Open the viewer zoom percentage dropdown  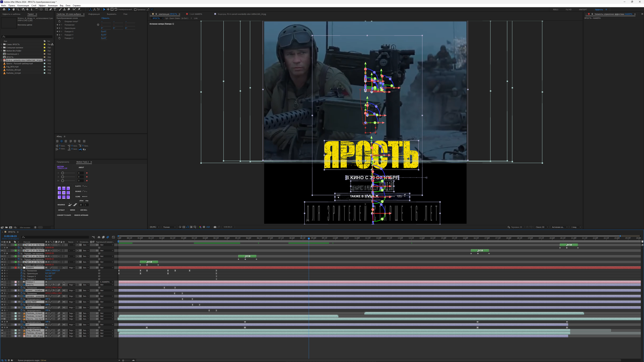coord(155,227)
